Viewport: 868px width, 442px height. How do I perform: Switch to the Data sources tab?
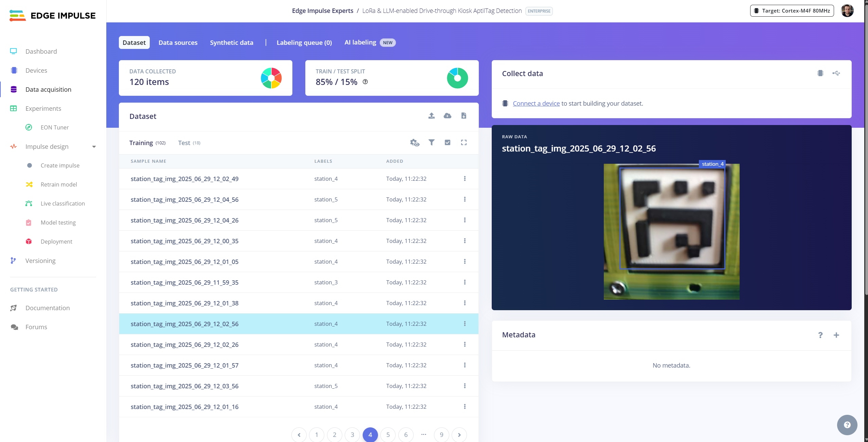[178, 43]
